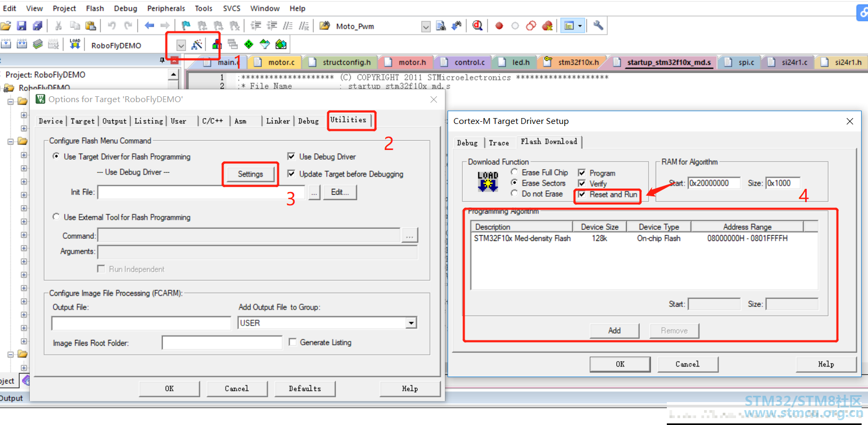Toggle a bookmark with the flag icon
This screenshot has width=868, height=425.
pyautogui.click(x=186, y=26)
